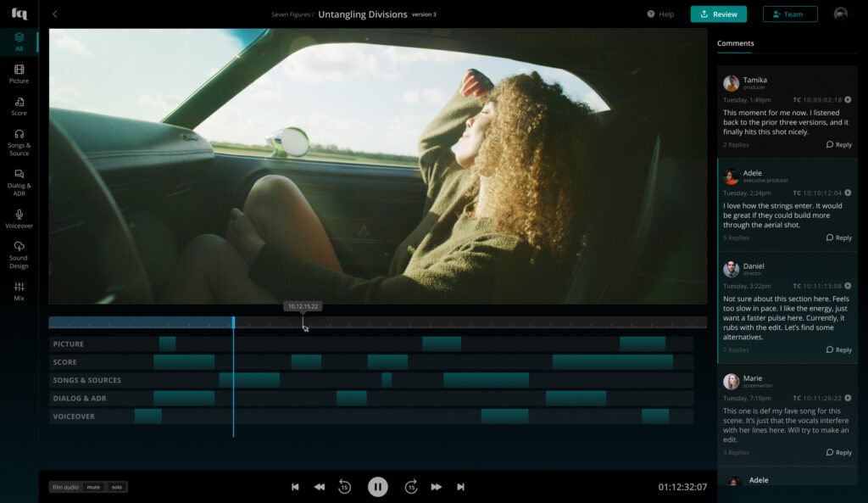868x503 pixels.
Task: Click the Help question mark icon
Action: 651,14
